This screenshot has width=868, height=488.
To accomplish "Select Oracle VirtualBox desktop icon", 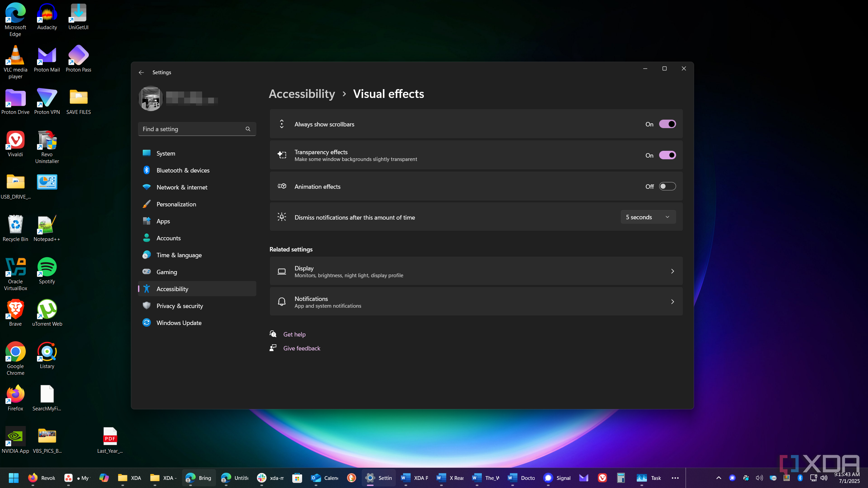I will [15, 274].
